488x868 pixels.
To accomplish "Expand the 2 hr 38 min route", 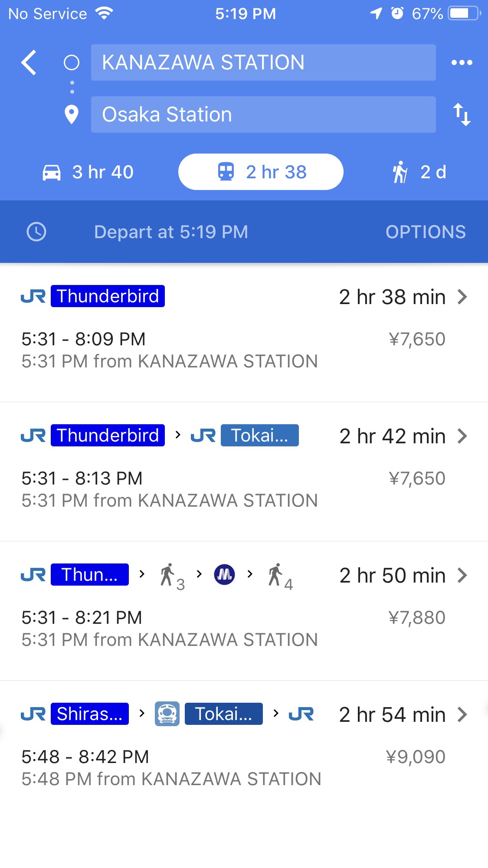I will coord(462,297).
